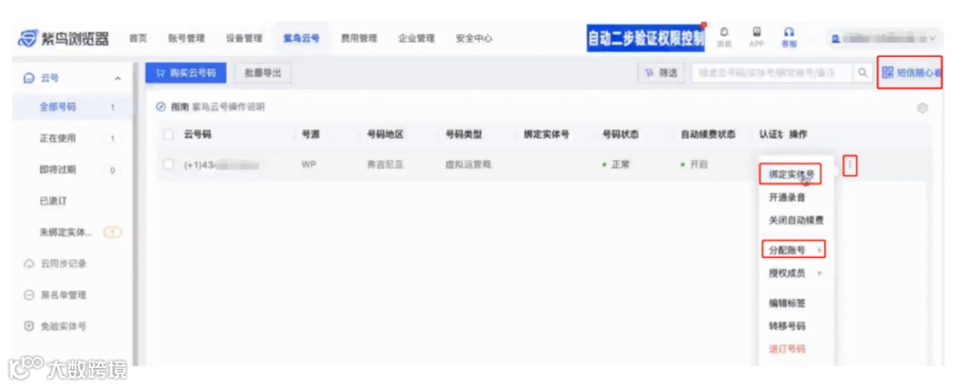The height and width of the screenshot is (387, 980).
Task: Open 费用管理 tab
Action: pyautogui.click(x=358, y=38)
